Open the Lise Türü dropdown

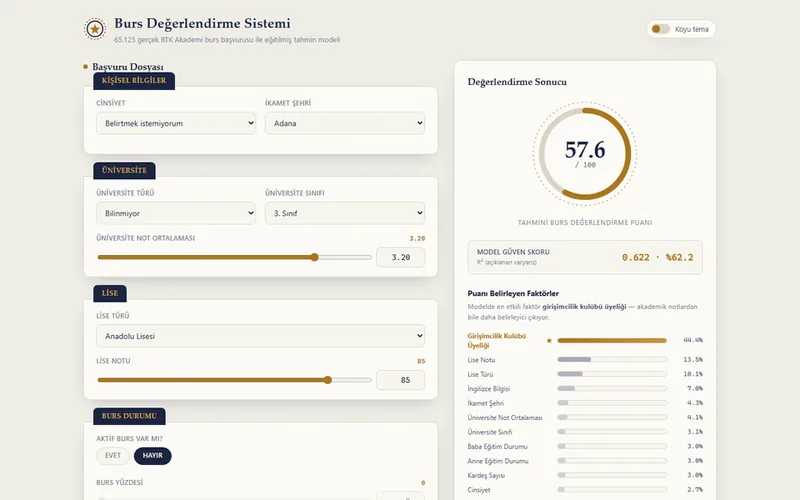pos(261,336)
